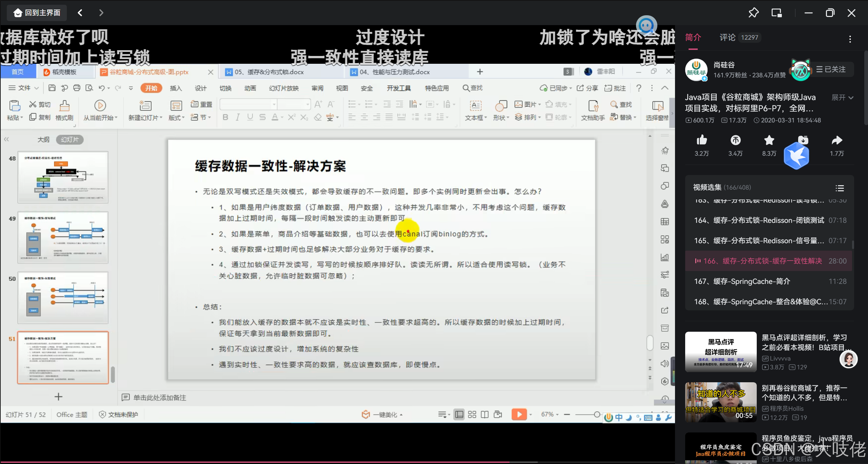Click the star favorite icon
The width and height of the screenshot is (868, 464).
point(769,140)
